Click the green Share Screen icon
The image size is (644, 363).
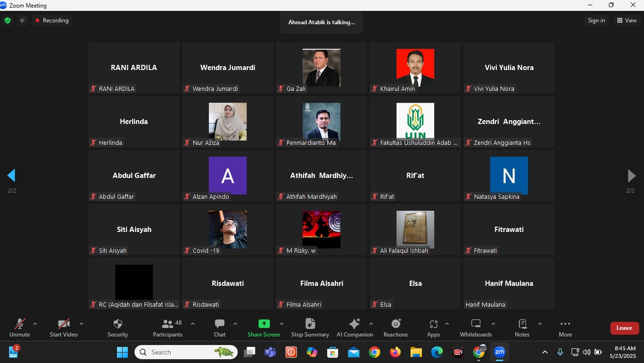[264, 324]
